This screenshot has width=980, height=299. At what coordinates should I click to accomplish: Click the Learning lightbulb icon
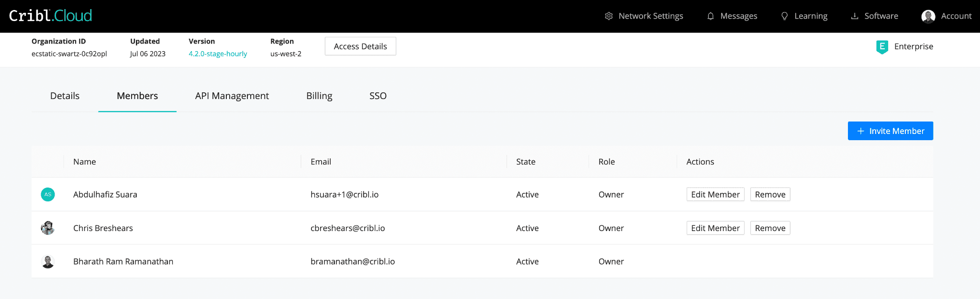click(784, 16)
